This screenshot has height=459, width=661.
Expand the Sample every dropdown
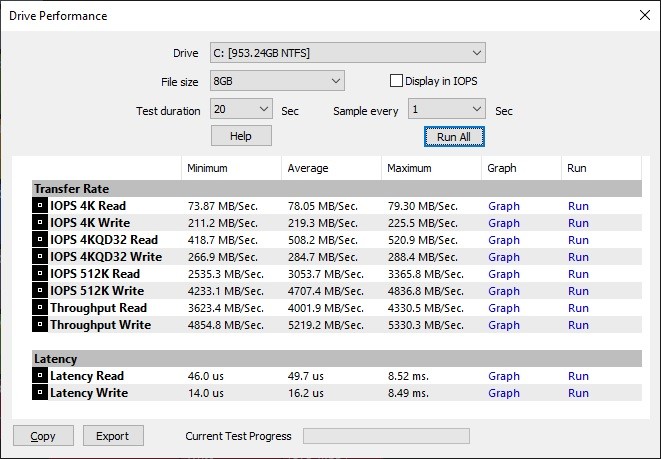(446, 109)
